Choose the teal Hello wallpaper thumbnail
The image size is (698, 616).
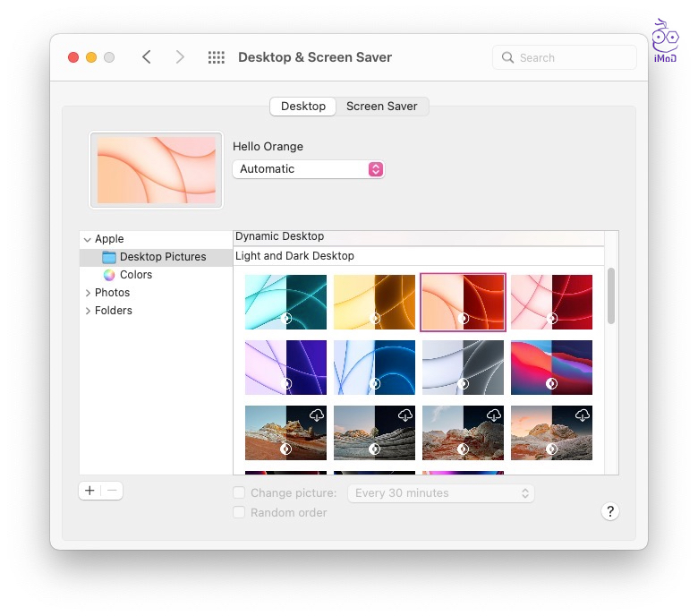(285, 302)
